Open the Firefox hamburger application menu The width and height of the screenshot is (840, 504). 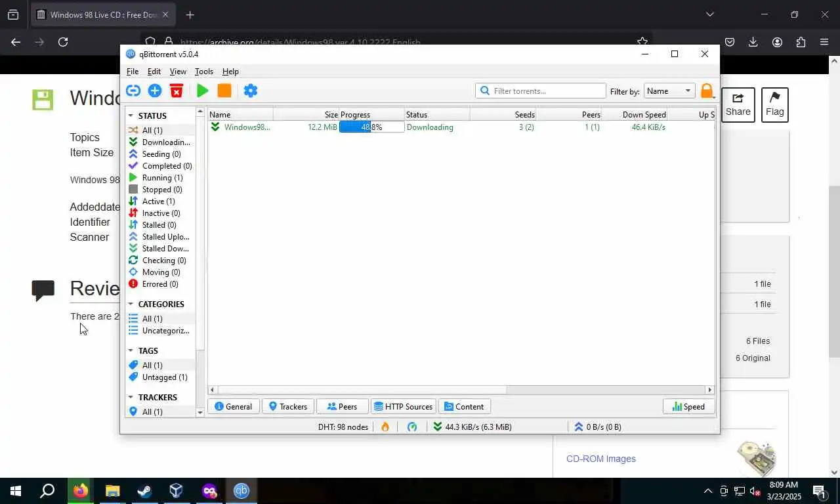pyautogui.click(x=824, y=42)
